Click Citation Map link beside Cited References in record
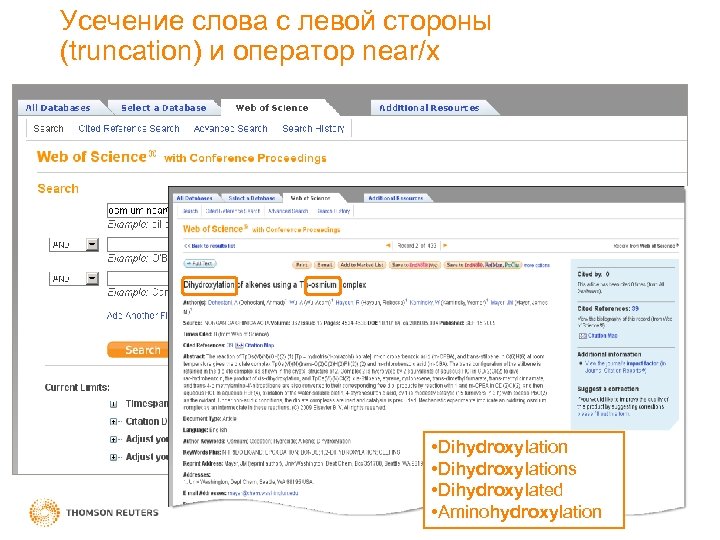This screenshot has height=540, width=720. coord(259,345)
